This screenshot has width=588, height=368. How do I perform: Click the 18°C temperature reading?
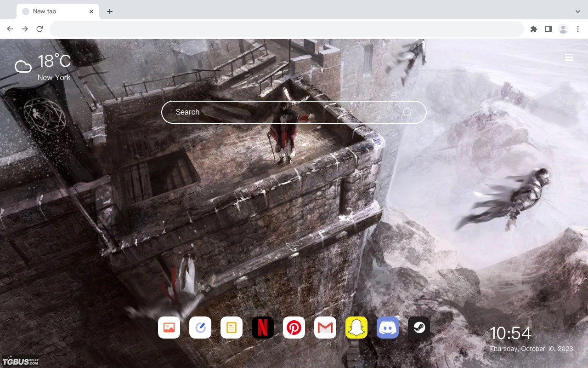click(54, 62)
